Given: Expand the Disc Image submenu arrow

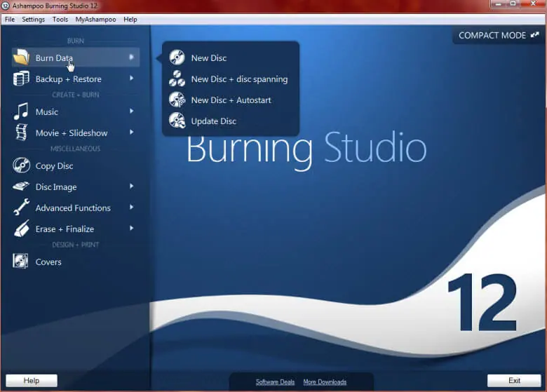Looking at the screenshot, I should point(132,187).
